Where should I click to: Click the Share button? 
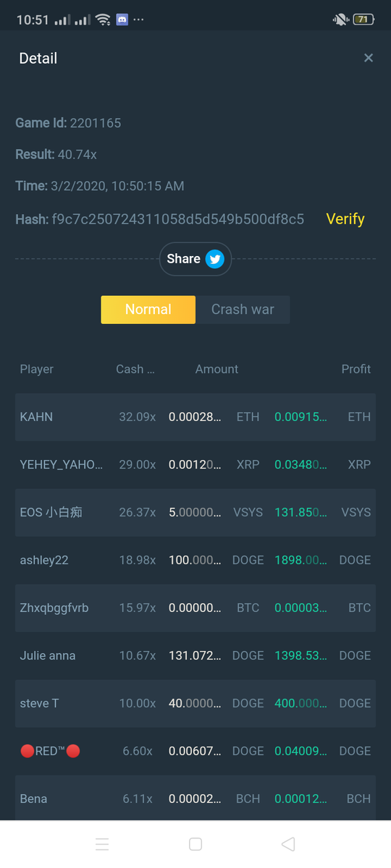coord(195,259)
